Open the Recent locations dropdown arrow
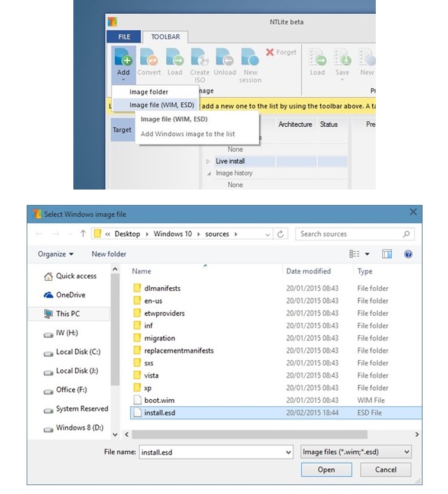Screen dimensions: 448x494 pyautogui.click(x=70, y=234)
